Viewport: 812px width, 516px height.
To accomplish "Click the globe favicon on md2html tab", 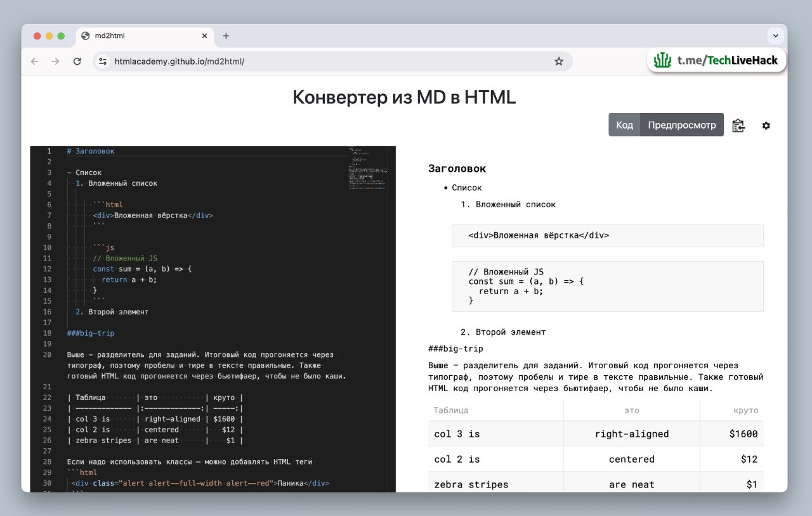I will tap(86, 36).
